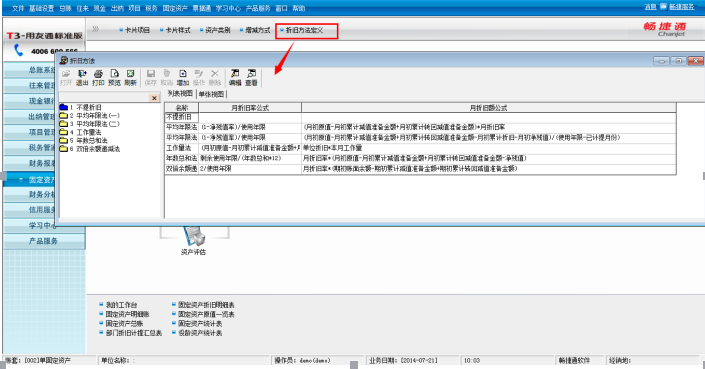Click the 编辑 (edit) toolbar icon
Viewport: 705px width, 369px height.
point(235,77)
